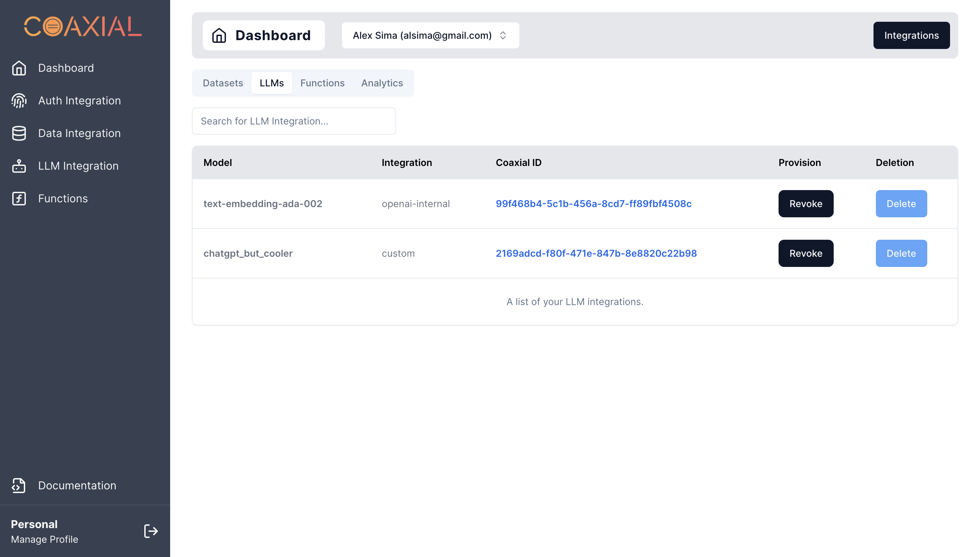Image resolution: width=980 pixels, height=557 pixels.
Task: Click the LLM Integration robot icon
Action: click(19, 166)
